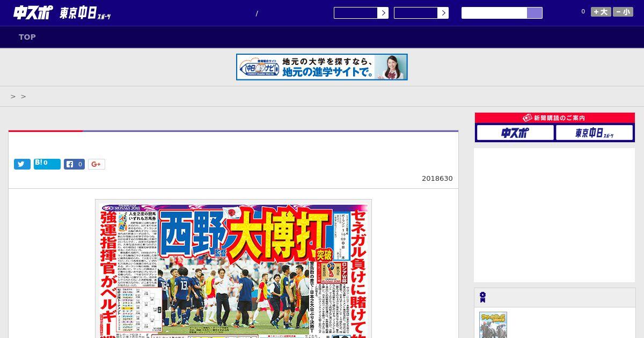644x338 pixels.
Task: Increase font size with +大 button
Action: click(601, 12)
